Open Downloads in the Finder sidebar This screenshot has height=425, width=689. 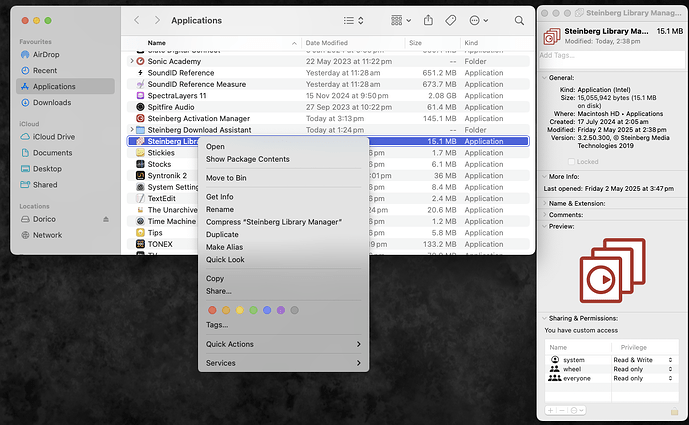coord(51,102)
